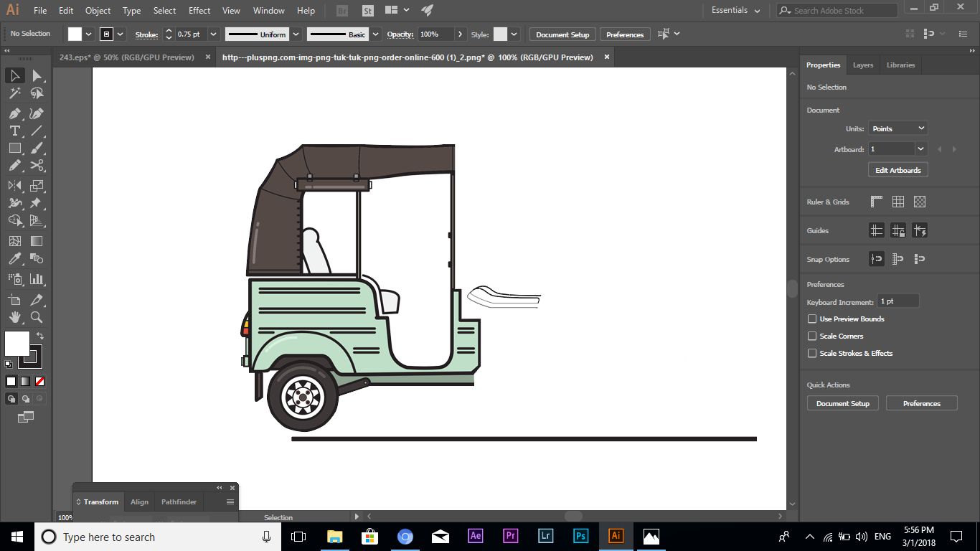Pick the Eyedropper tool
Screen dimensions: 980x551
[x=14, y=258]
